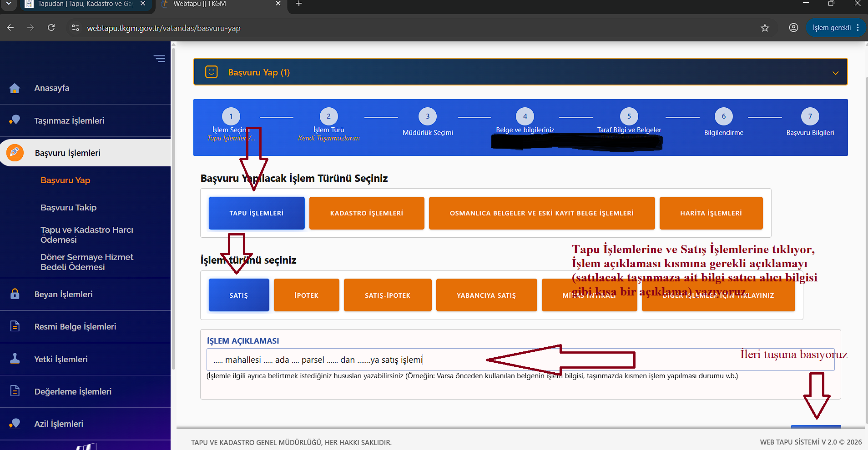The height and width of the screenshot is (450, 868).
Task: Go to step 5 Taraf Bilgi ve Belgeler
Action: click(x=629, y=116)
